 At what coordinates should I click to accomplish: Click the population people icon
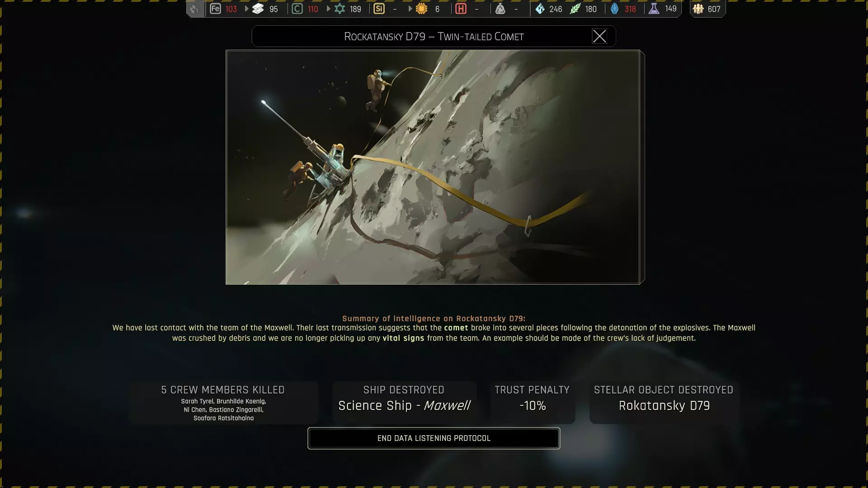[x=698, y=9]
